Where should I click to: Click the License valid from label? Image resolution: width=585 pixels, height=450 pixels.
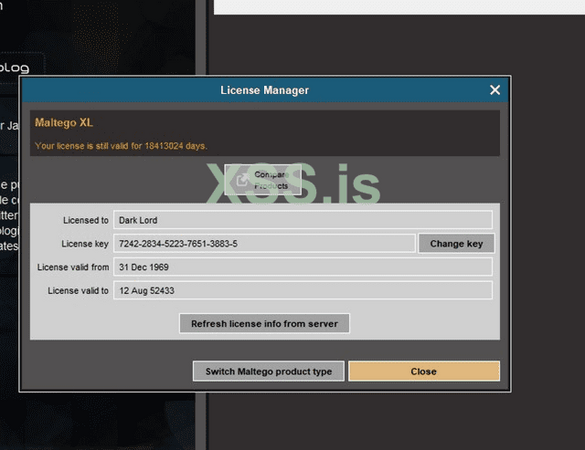click(73, 268)
